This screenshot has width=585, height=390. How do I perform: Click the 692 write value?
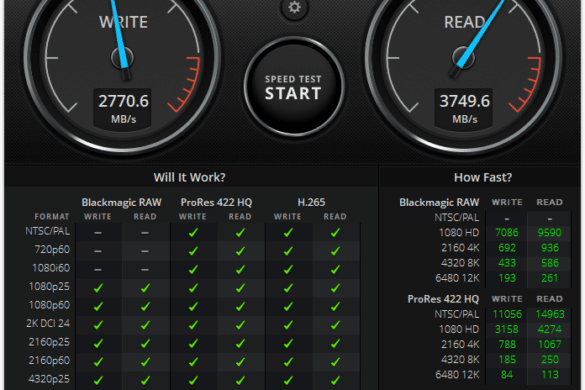(x=507, y=248)
